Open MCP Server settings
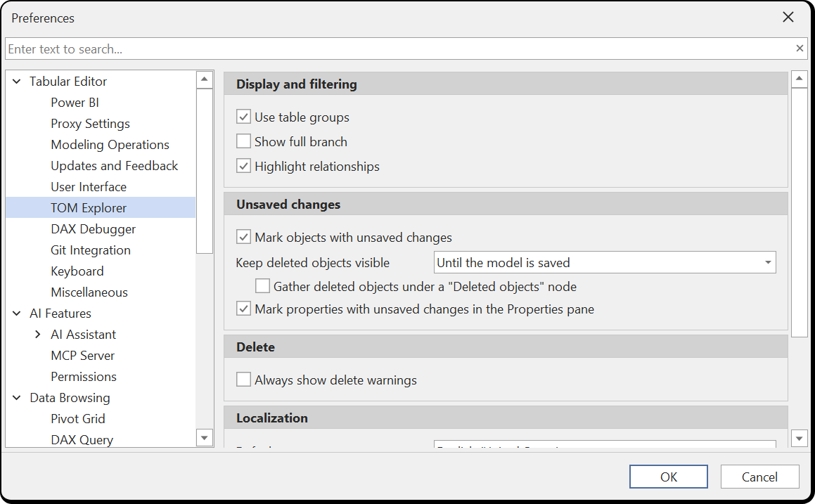Viewport: 815px width, 504px height. 83,356
